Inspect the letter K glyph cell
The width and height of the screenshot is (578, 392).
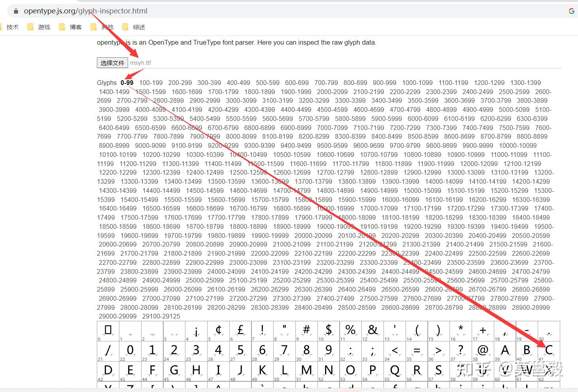pos(263,371)
